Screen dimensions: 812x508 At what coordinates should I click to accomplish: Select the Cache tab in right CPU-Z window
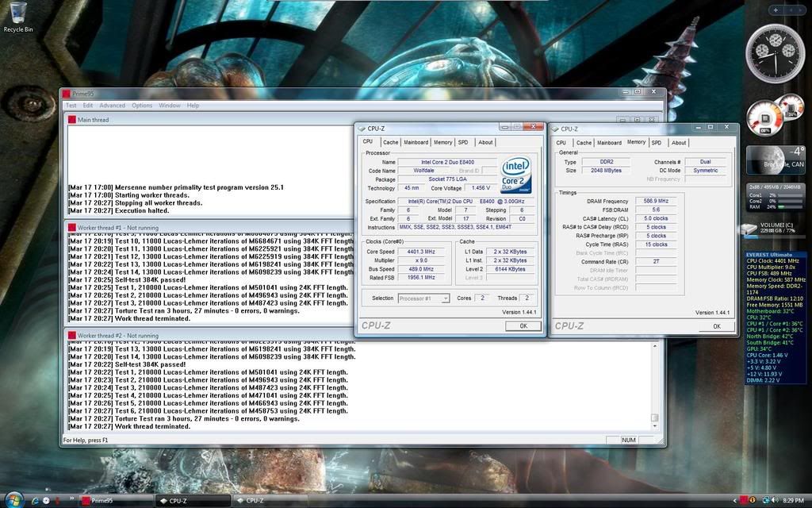coord(584,143)
